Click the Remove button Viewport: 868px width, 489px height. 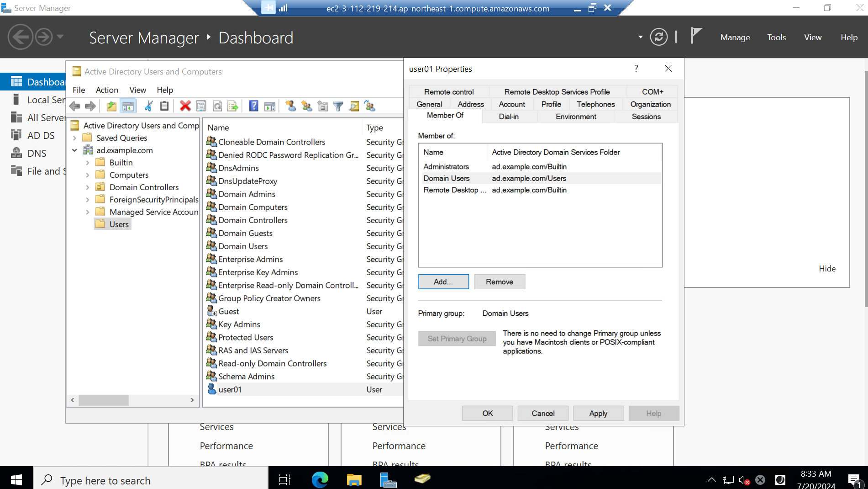point(500,282)
